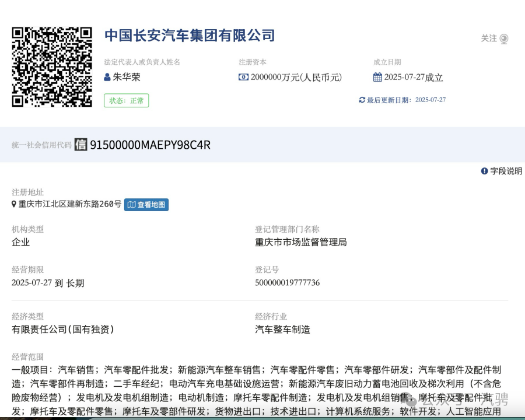Viewport: 525px width, 420px height.
Task: Select legal representative name 朱华荣
Action: pyautogui.click(x=127, y=77)
